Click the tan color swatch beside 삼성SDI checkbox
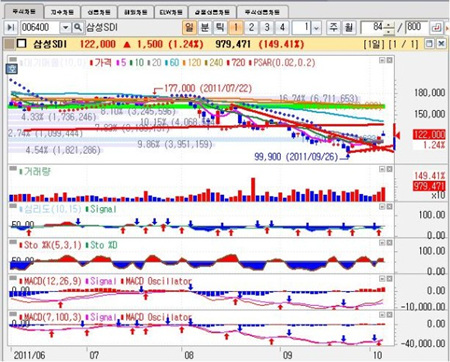Viewport: 450px width, 362px height. [x=10, y=44]
